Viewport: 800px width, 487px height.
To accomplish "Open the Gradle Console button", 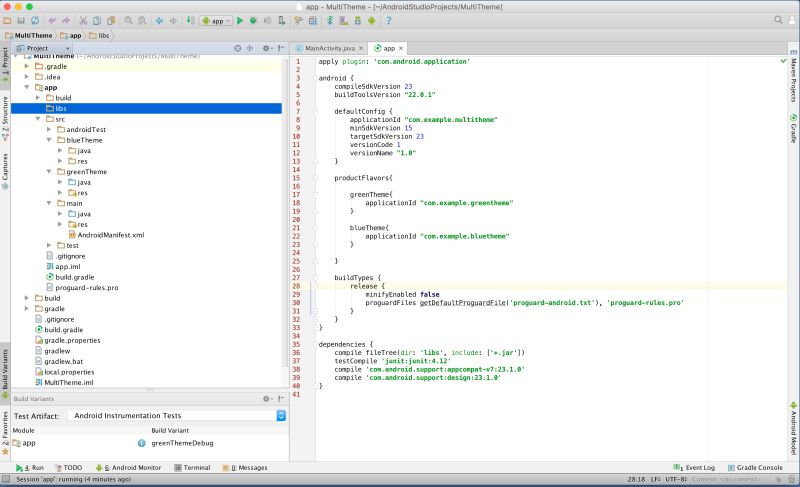I will tap(755, 468).
